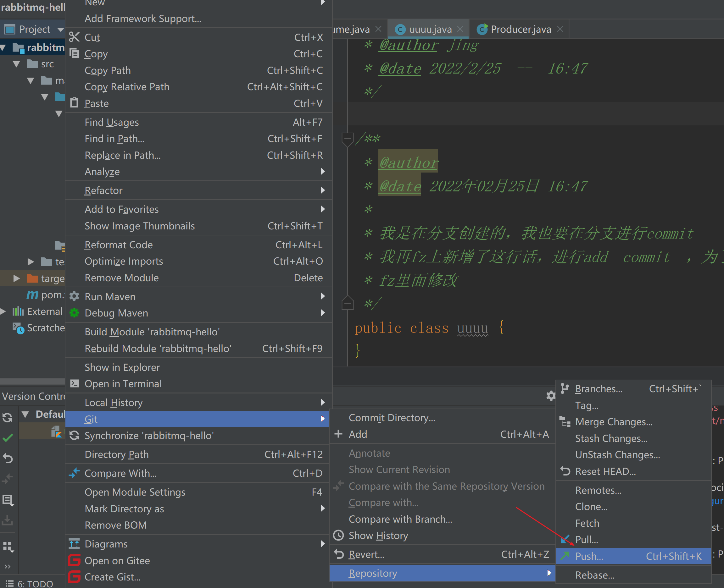This screenshot has height=588, width=724.
Task: Collapse the Default changelist node
Action: coord(25,414)
